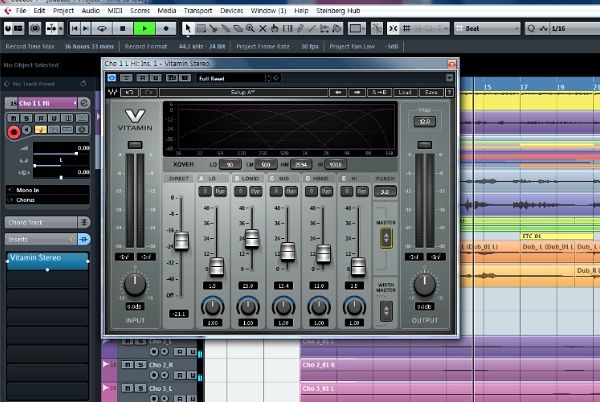
Task: Open the 1/16 quantize preset dropdown
Action: click(x=574, y=28)
